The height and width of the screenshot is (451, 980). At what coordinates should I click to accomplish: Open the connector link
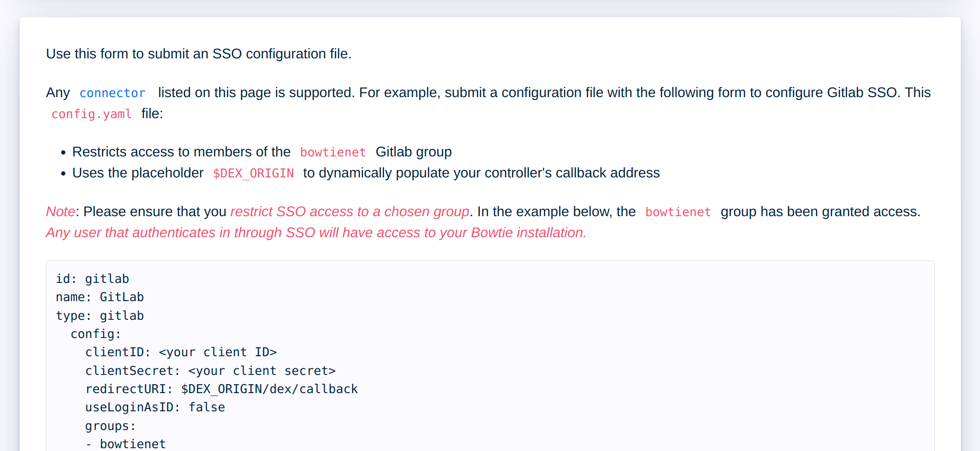[112, 93]
